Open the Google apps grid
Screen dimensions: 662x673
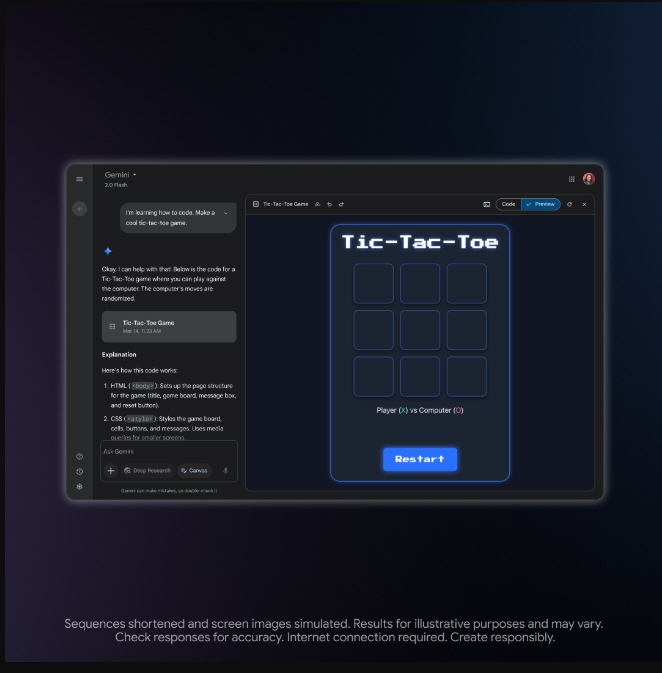[x=571, y=179]
